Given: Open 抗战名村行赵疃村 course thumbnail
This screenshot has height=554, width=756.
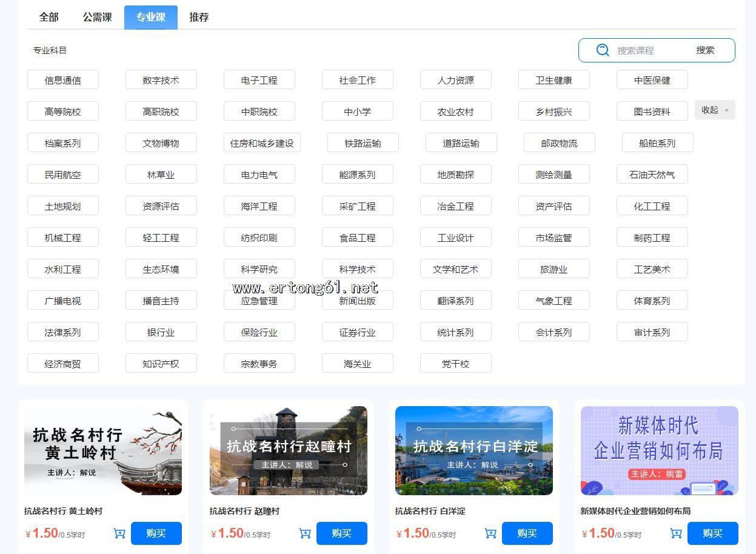Looking at the screenshot, I should click(288, 450).
